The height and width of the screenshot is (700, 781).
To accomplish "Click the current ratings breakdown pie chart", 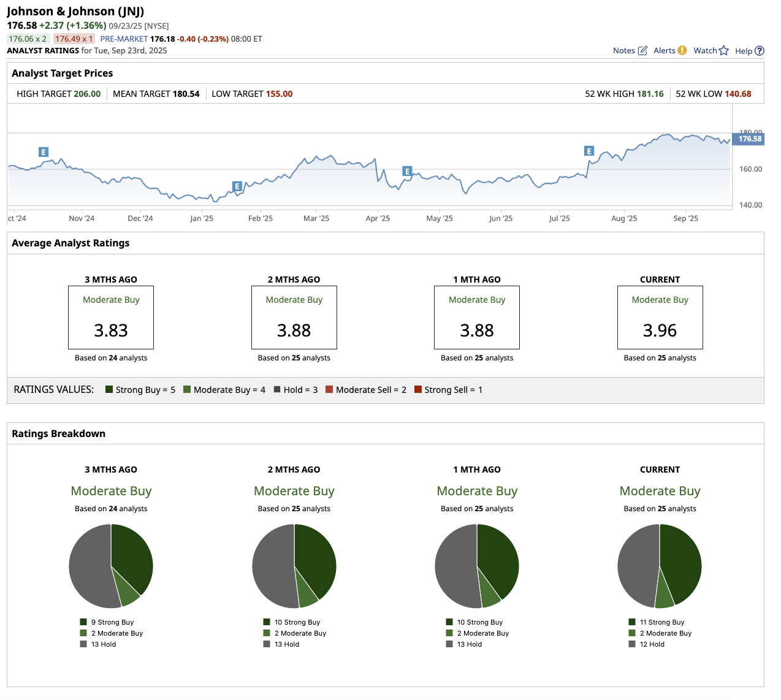I will point(660,566).
